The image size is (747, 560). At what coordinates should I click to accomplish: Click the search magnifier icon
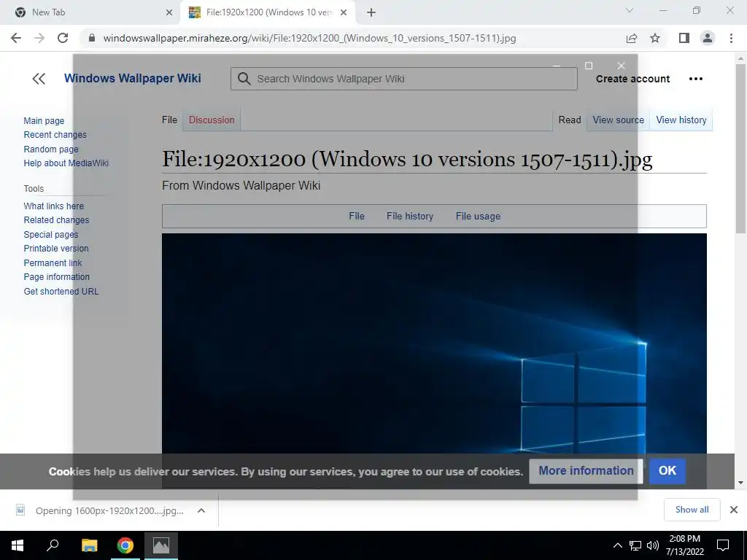click(244, 79)
